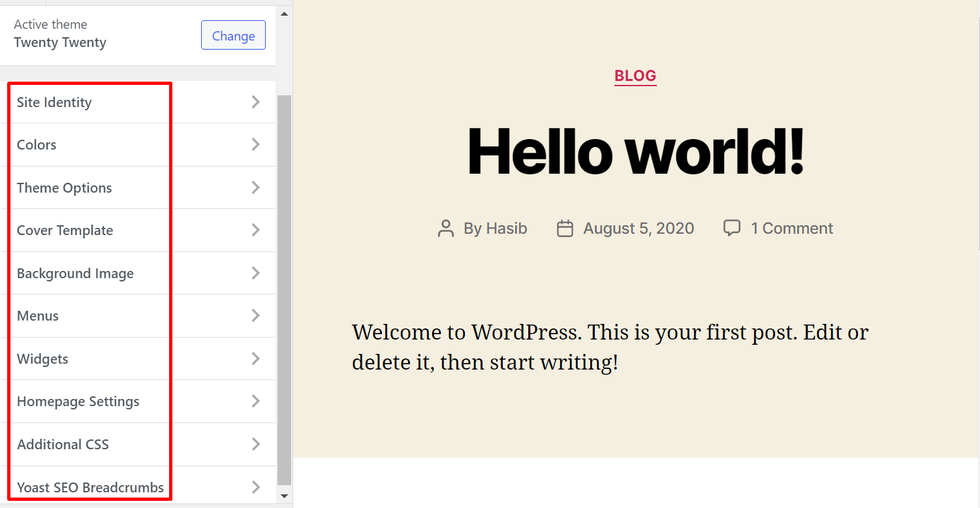Open Additional CSS section

[138, 444]
